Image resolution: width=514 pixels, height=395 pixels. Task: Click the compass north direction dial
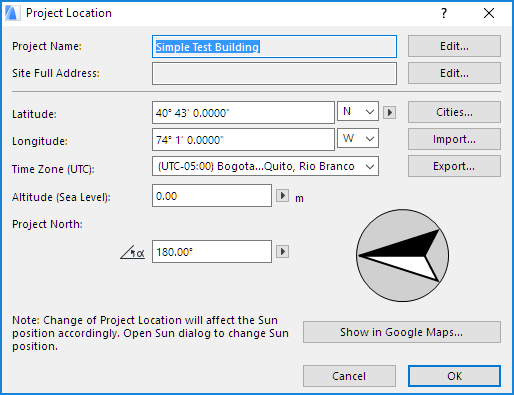tap(403, 256)
